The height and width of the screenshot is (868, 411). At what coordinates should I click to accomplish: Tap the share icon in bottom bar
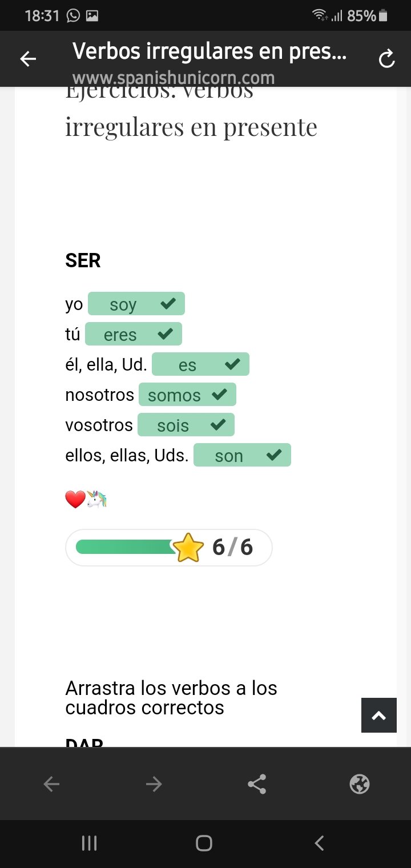coord(257,784)
